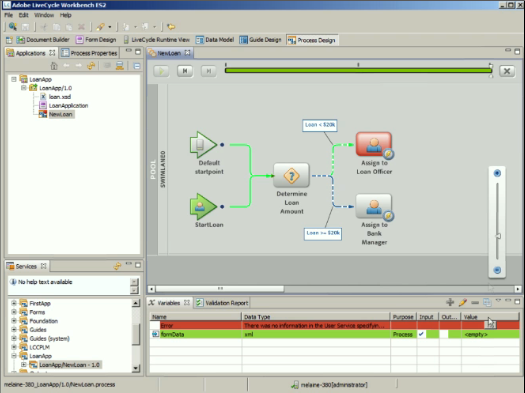Select the NewLoan editor tab
The height and width of the screenshot is (393, 525).
(x=169, y=53)
